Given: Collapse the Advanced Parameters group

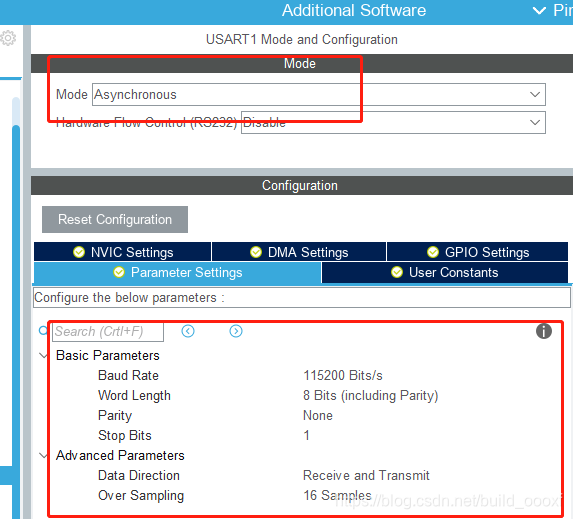Looking at the screenshot, I should [43, 455].
